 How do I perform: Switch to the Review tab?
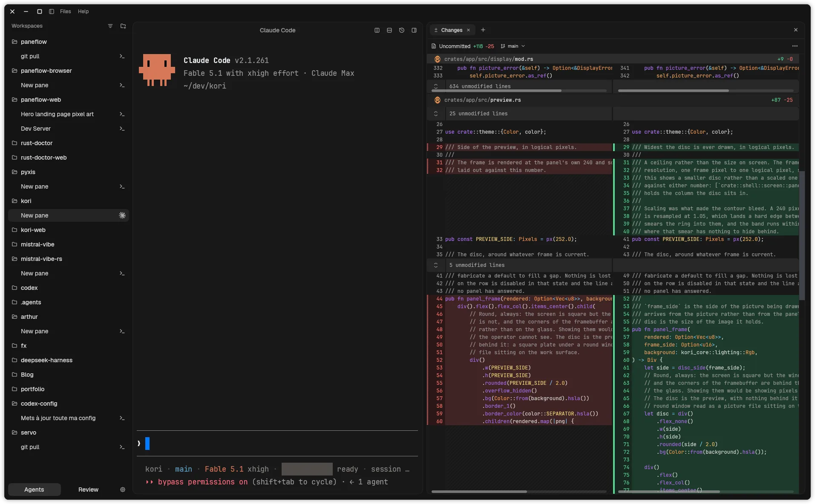(x=88, y=490)
